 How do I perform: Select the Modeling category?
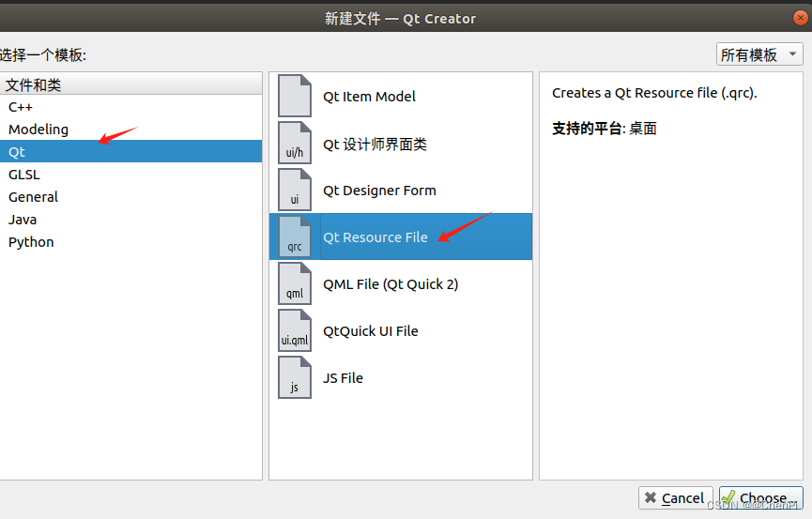coord(131,129)
